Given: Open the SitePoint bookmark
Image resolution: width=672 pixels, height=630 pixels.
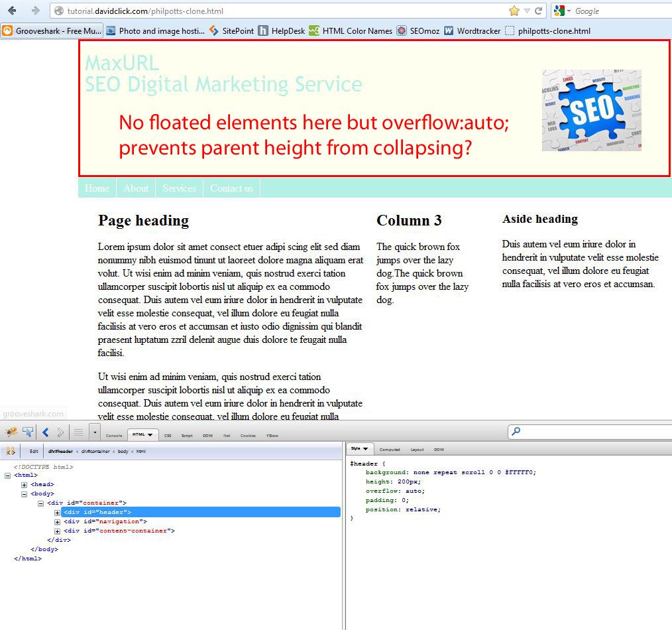Looking at the screenshot, I should [231, 31].
